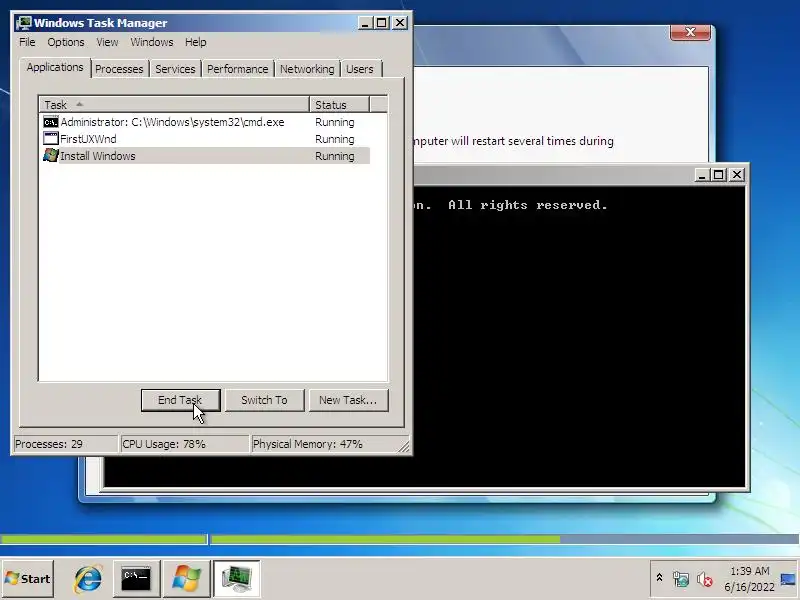The height and width of the screenshot is (600, 800).
Task: Select the Install Windows task row
Action: (206, 156)
